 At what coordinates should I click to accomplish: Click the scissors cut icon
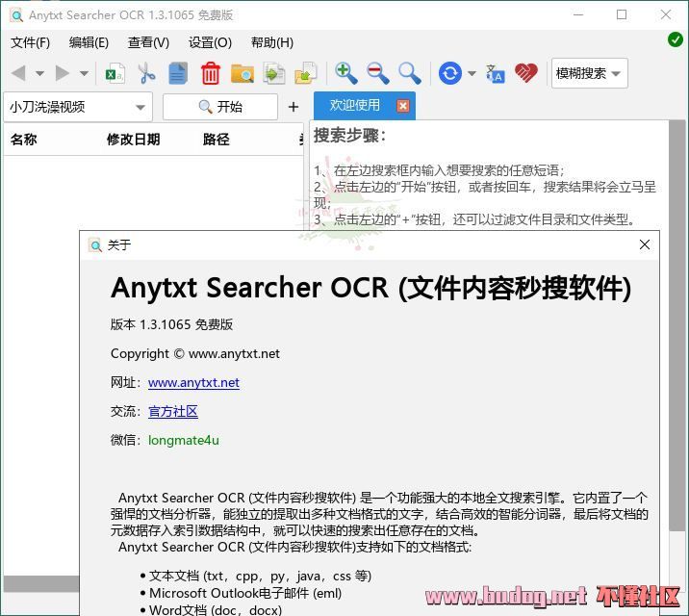click(x=147, y=73)
